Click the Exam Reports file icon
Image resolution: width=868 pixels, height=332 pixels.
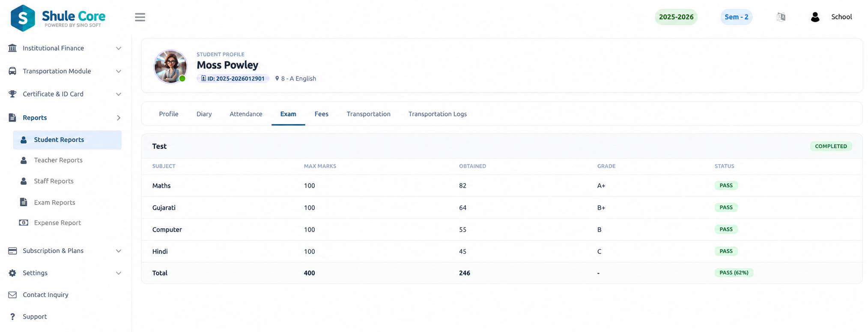point(24,202)
